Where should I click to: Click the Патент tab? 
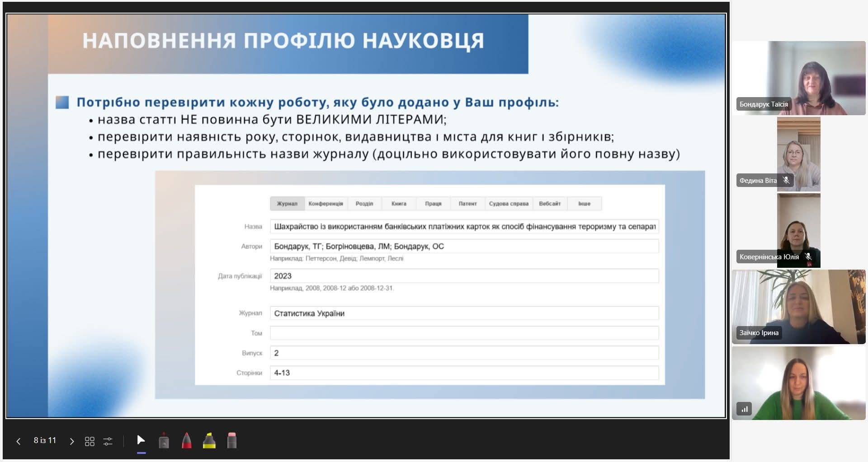467,204
